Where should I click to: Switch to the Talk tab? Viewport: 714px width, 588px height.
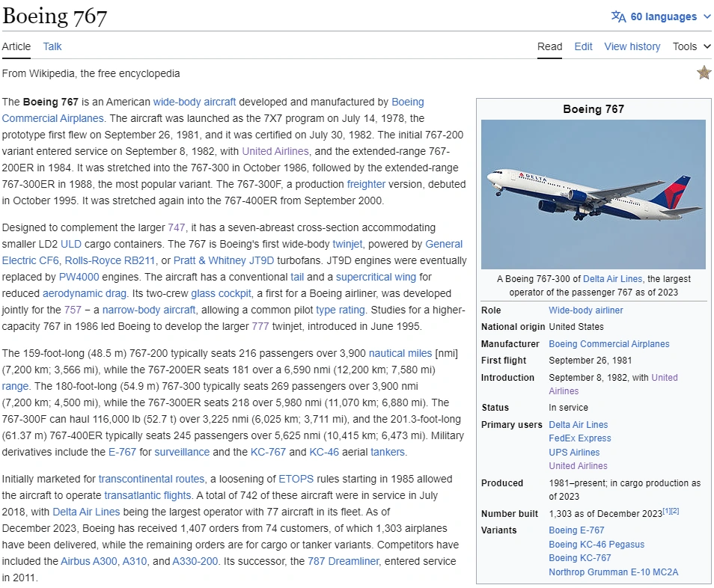click(x=52, y=46)
